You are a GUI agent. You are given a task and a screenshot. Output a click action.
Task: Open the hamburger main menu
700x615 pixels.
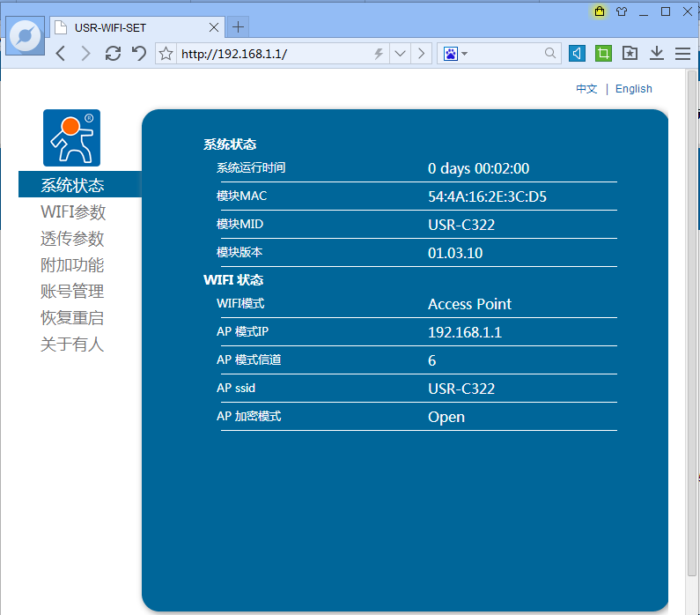(682, 54)
